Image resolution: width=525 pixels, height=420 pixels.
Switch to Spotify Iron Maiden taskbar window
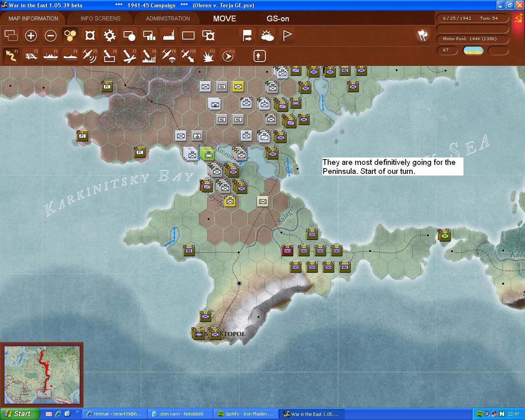point(246,414)
